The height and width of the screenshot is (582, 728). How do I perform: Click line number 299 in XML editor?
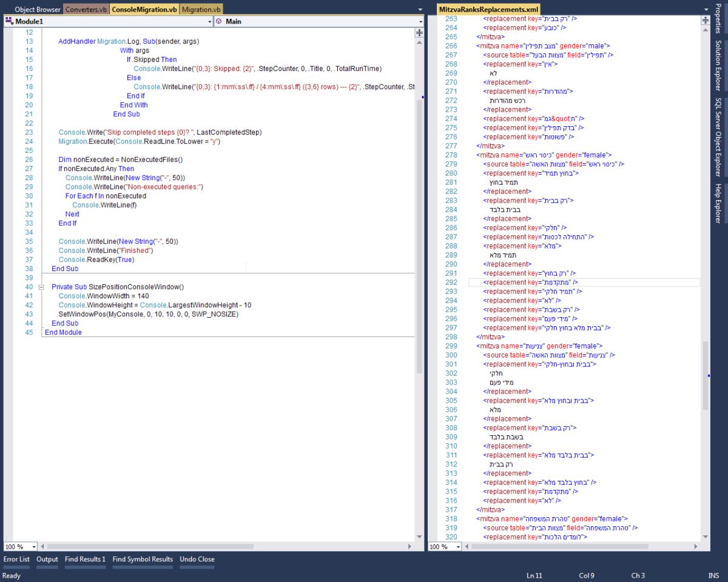[x=451, y=346]
